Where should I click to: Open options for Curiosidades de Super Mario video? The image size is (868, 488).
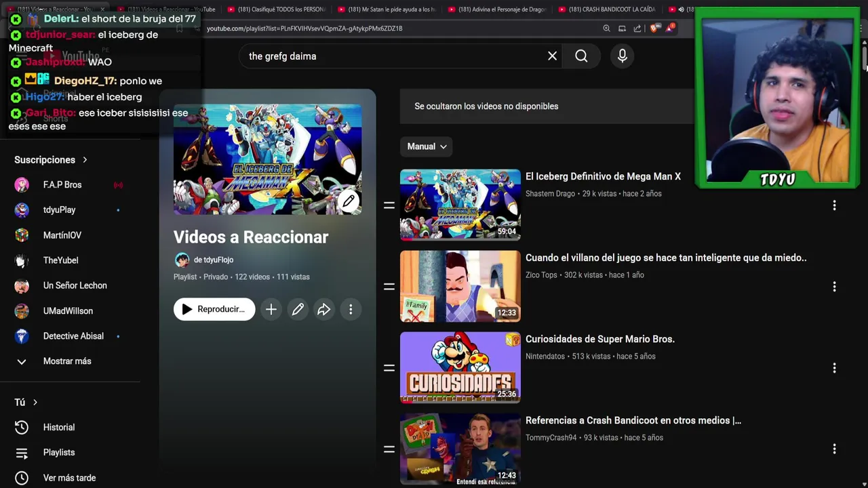[834, 367]
